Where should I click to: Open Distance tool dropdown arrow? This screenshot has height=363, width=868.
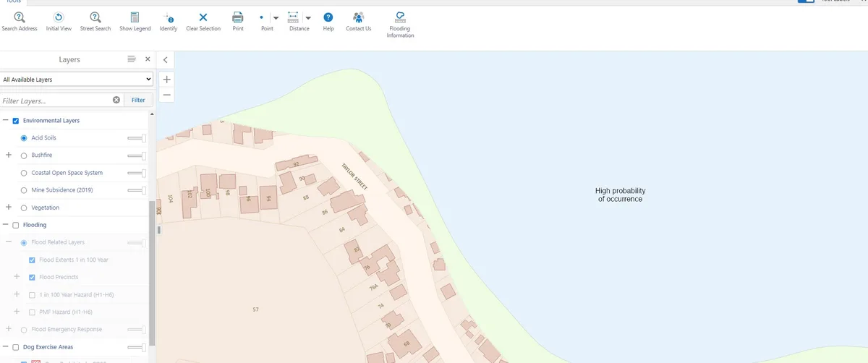pyautogui.click(x=308, y=18)
